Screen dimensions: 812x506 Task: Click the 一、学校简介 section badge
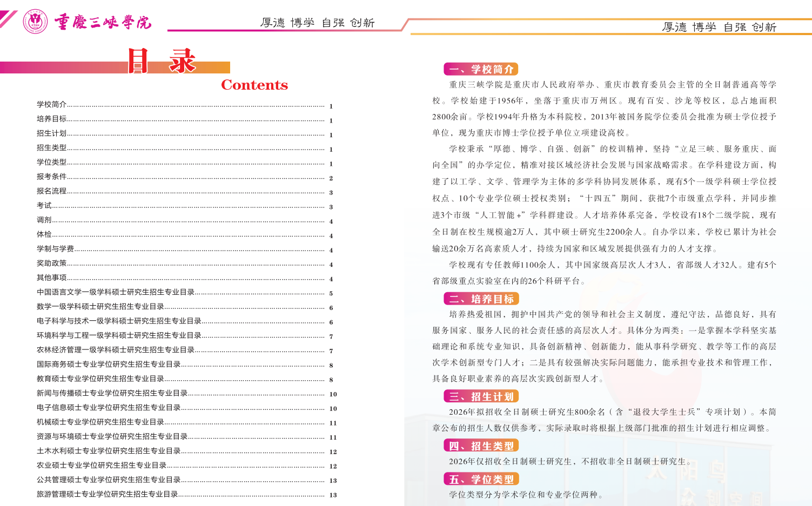[x=481, y=69]
